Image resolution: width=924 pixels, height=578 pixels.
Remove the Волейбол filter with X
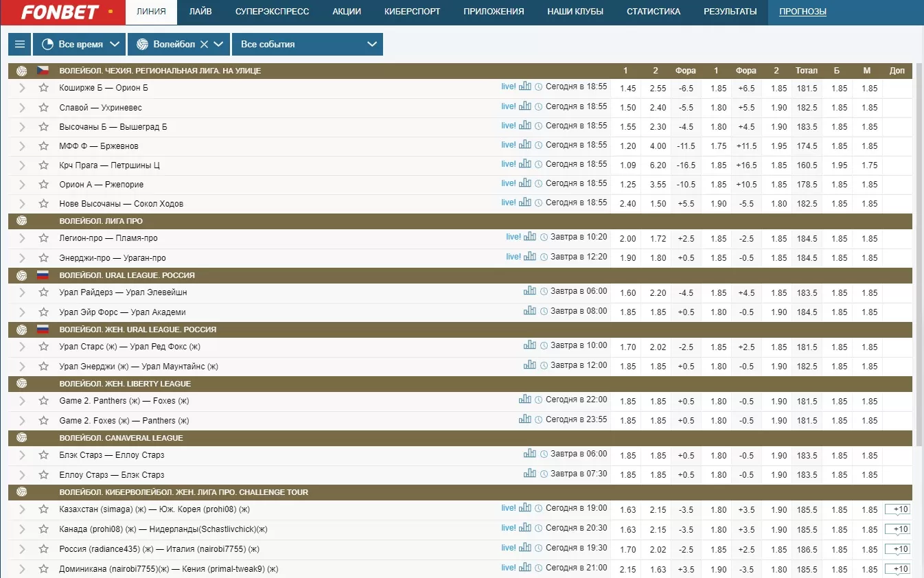point(204,44)
